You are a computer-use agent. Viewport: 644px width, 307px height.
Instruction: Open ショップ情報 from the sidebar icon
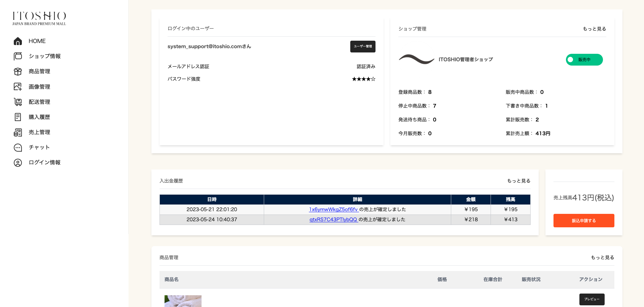click(18, 56)
